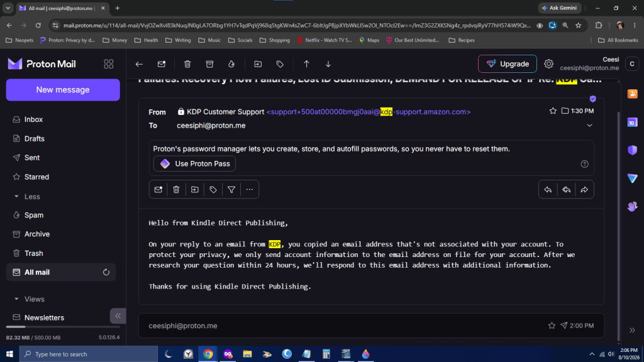Click browser address bar URL
Viewport: 644px width, 362px height.
click(297, 25)
